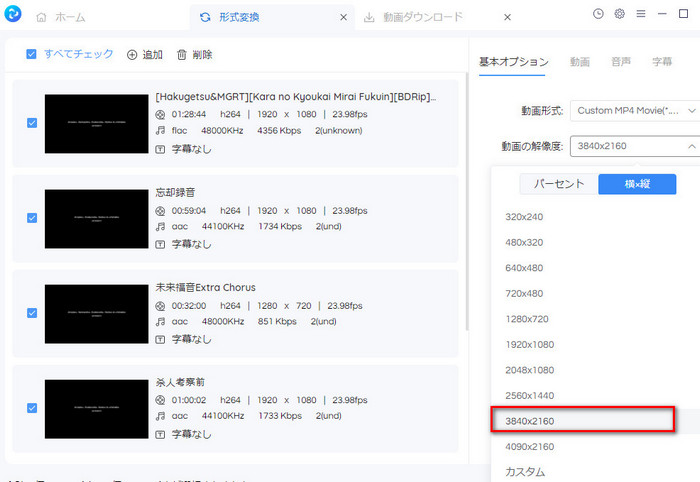Select the 横×縦 mode button
The width and height of the screenshot is (700, 482).
point(637,184)
